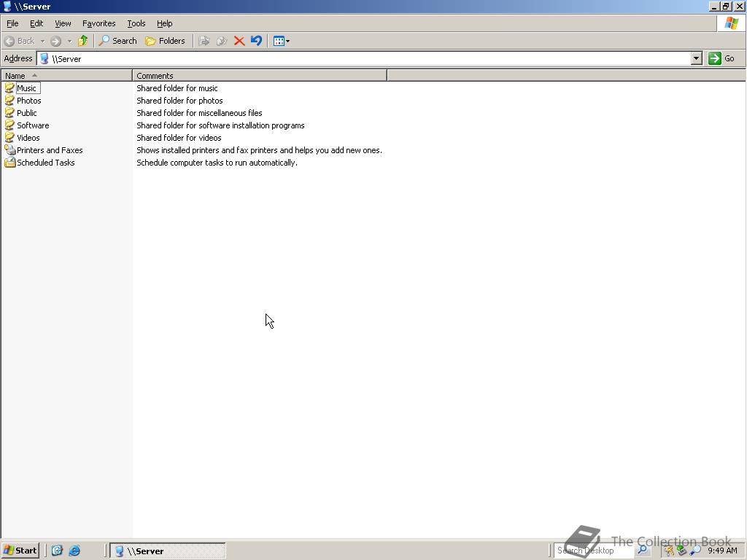Open the Search pane from toolbar
This screenshot has height=560, width=747.
(x=117, y=41)
